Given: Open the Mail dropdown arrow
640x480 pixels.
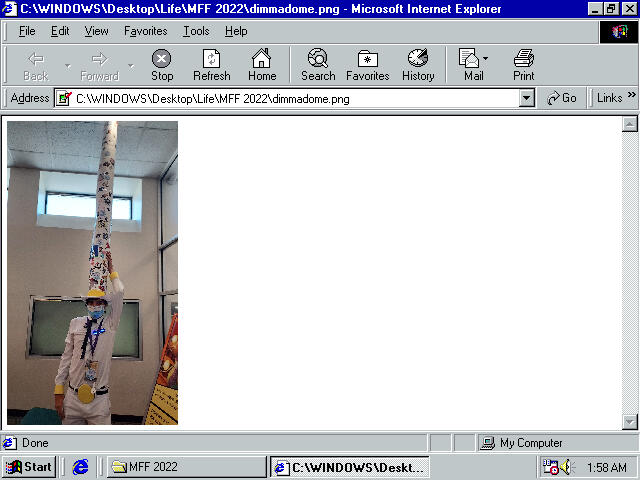Looking at the screenshot, I should point(486,59).
